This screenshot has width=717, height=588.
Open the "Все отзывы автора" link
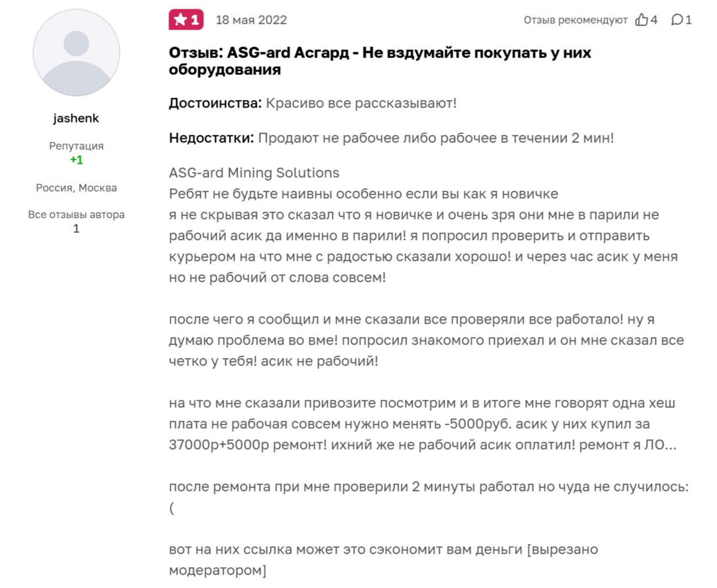click(x=76, y=214)
